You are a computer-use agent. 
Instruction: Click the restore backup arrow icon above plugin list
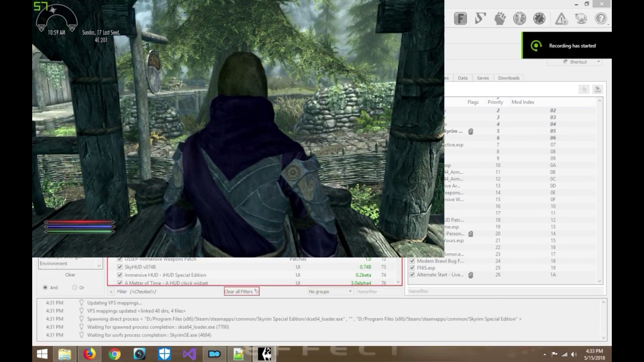(x=584, y=89)
